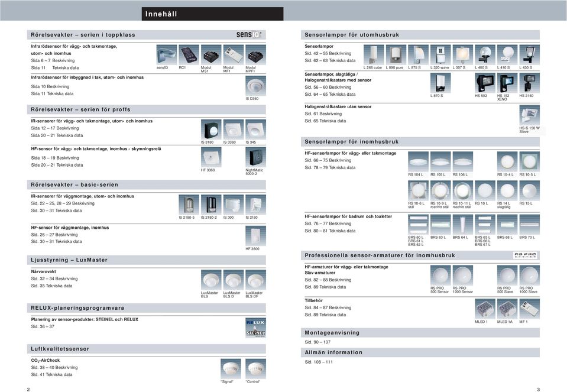Click the BRS 70 L lamp image
Image resolution: width=567 pixels, height=392 pixels.
[x=529, y=225]
